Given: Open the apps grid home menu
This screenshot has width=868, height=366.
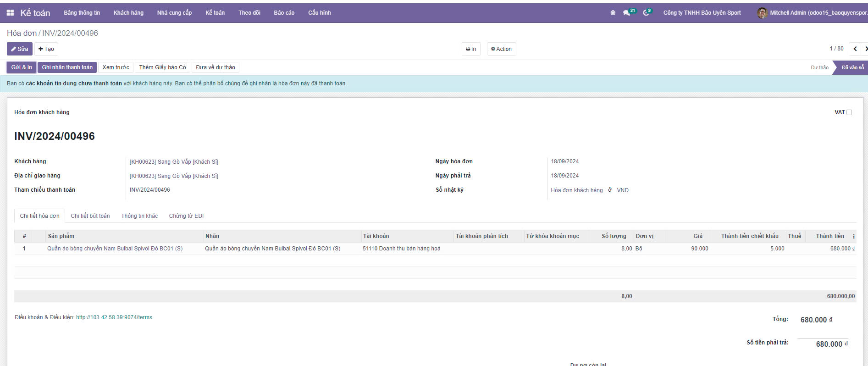Looking at the screenshot, I should coord(10,13).
